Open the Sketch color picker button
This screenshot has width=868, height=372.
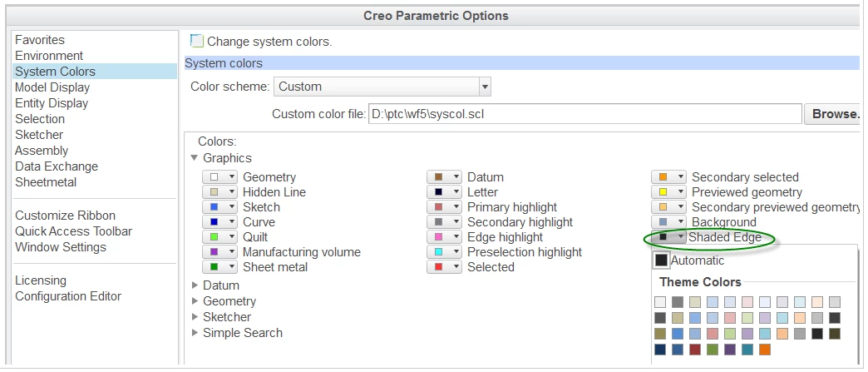pos(220,207)
